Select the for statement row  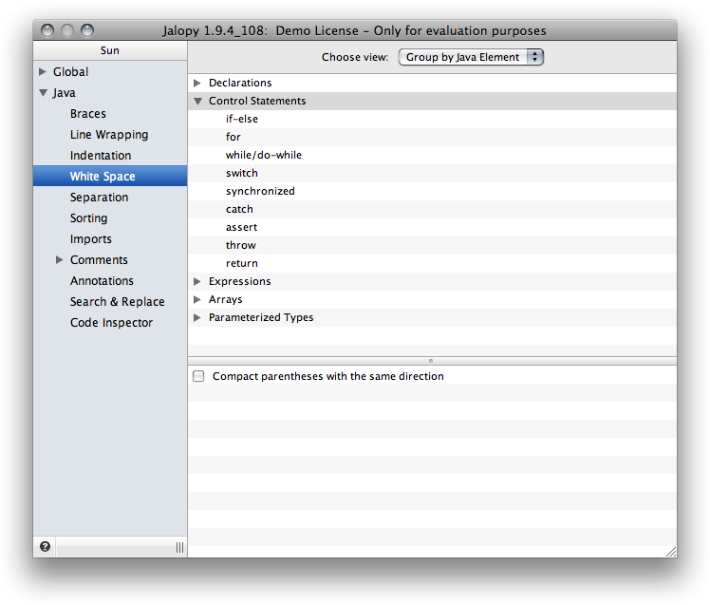click(x=432, y=137)
